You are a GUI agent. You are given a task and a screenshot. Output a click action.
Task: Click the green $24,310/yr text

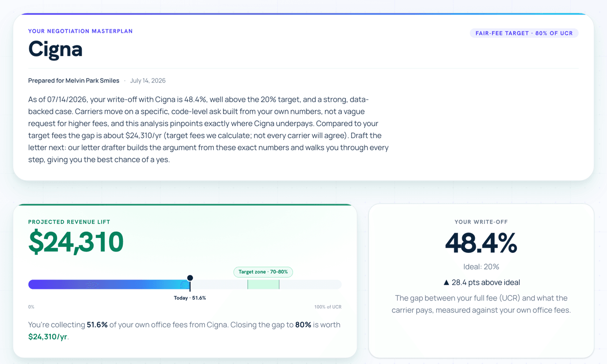click(x=48, y=336)
